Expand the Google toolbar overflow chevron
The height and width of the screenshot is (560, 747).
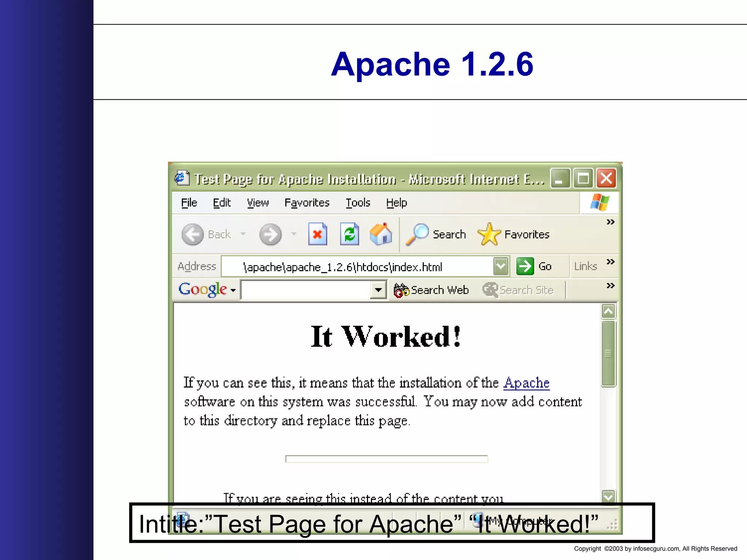[611, 285]
